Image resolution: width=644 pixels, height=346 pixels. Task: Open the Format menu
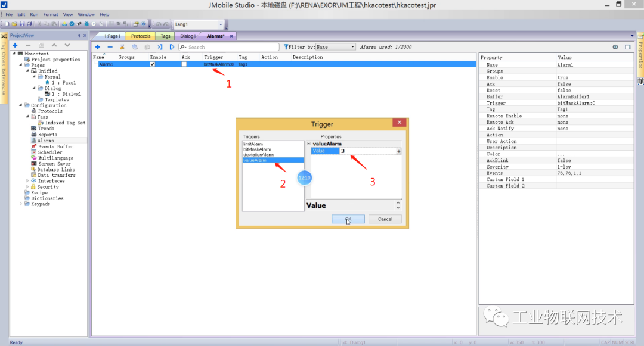coord(50,14)
